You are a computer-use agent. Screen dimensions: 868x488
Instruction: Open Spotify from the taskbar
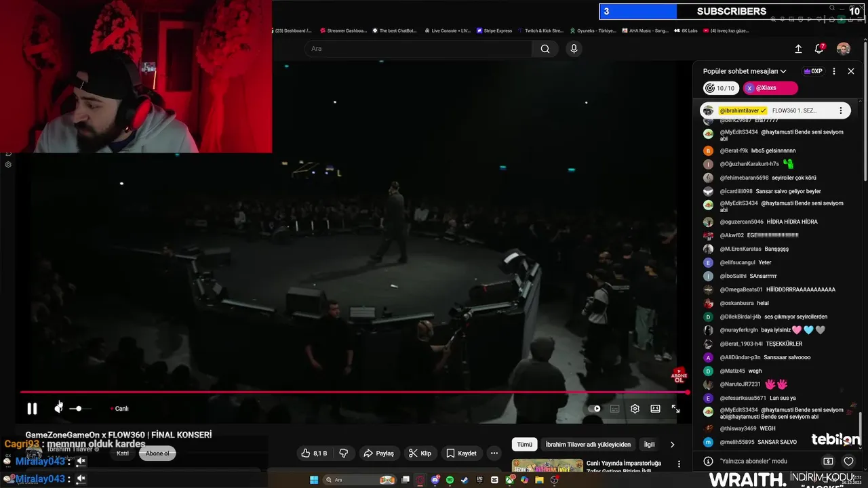coord(450,480)
